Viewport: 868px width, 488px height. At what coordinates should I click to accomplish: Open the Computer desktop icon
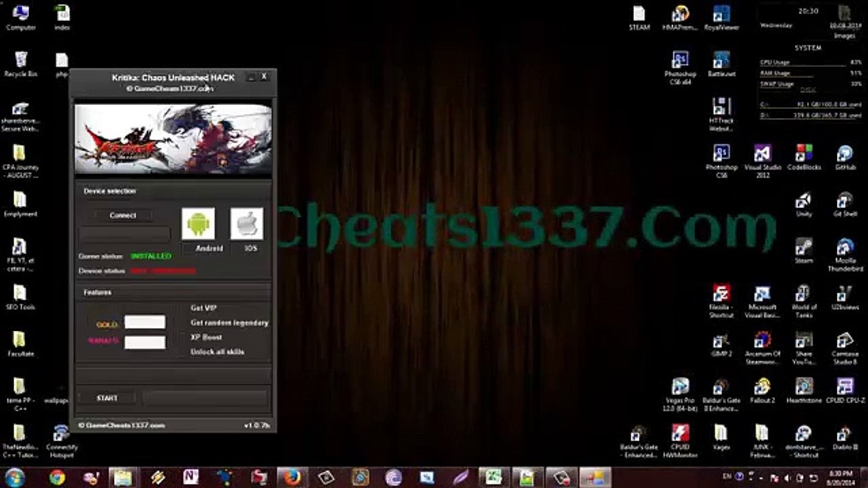[20, 18]
